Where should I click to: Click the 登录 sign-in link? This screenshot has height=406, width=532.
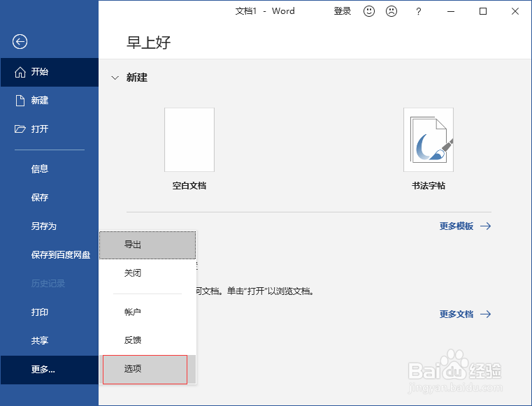point(342,11)
